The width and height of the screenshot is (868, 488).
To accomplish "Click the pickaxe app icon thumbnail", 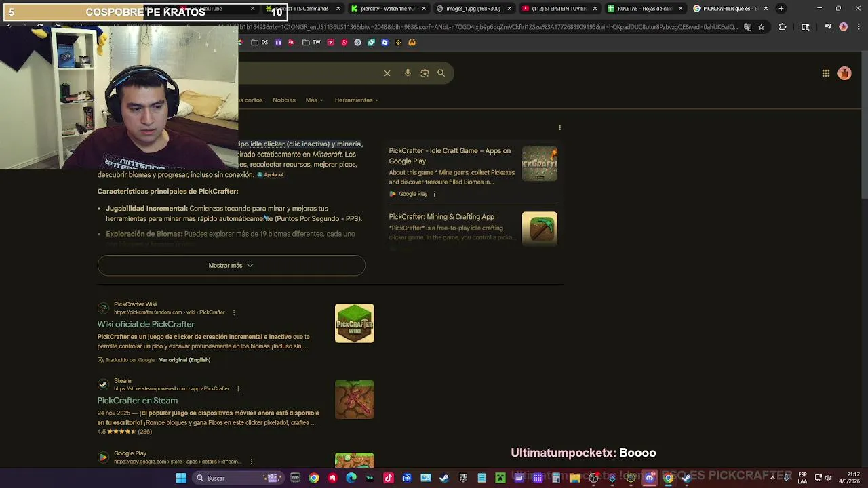I will 540,229.
